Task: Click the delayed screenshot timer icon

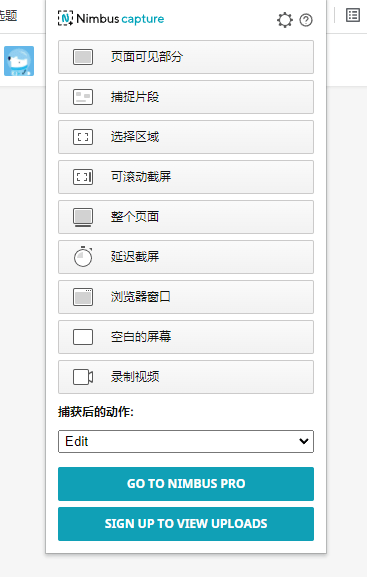Action: point(83,256)
